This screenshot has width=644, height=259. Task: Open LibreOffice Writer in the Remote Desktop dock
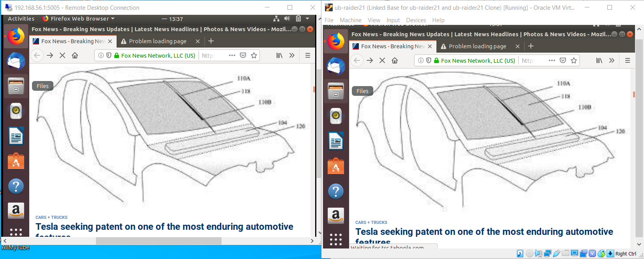pos(16,136)
